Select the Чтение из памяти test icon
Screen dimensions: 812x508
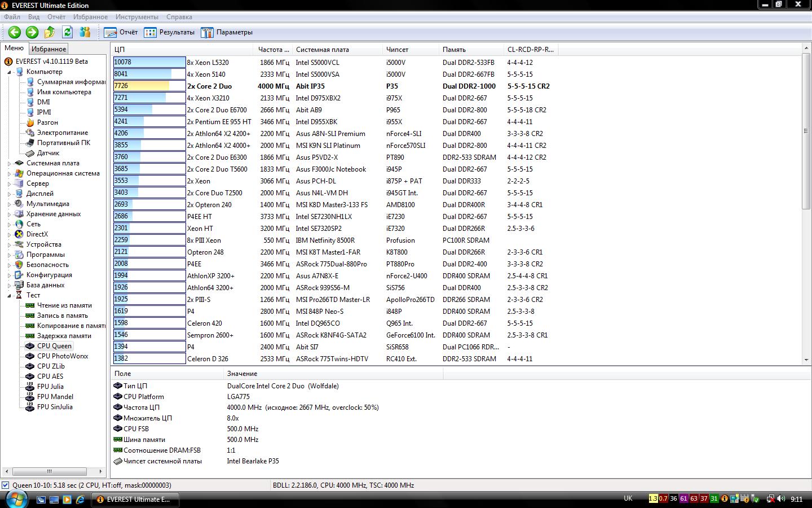tap(30, 305)
